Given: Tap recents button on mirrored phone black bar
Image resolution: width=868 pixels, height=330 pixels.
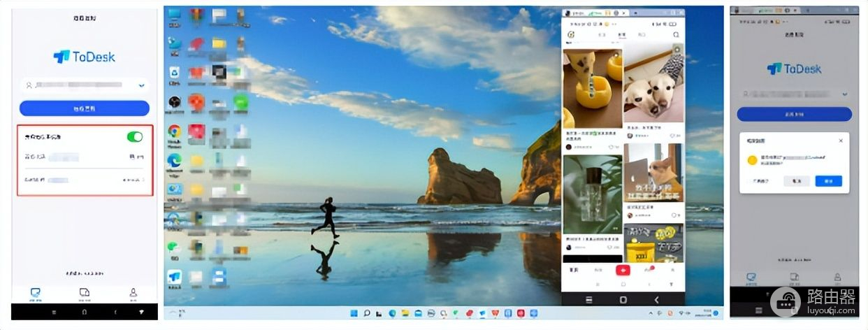Looking at the screenshot, I should pos(589,299).
